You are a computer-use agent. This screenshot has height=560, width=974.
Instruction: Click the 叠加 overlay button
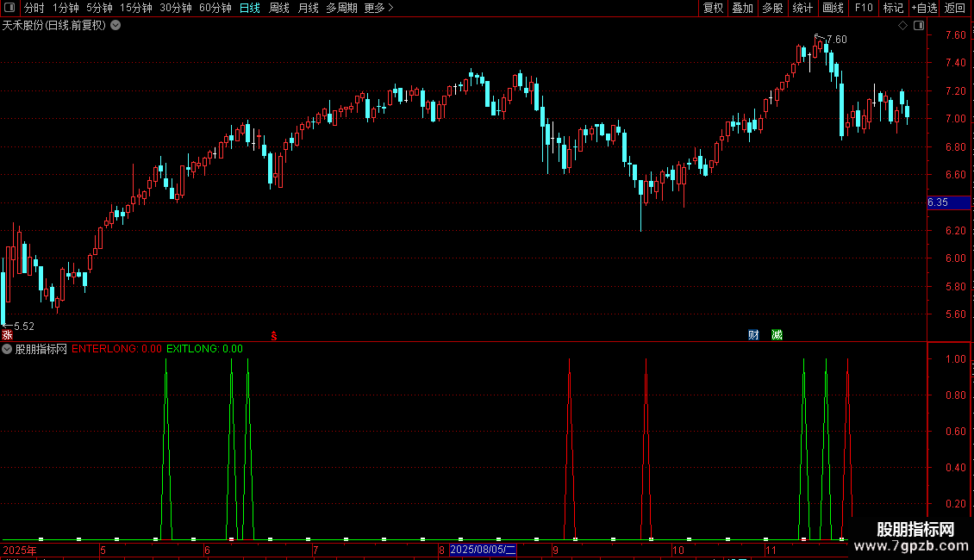tap(742, 8)
